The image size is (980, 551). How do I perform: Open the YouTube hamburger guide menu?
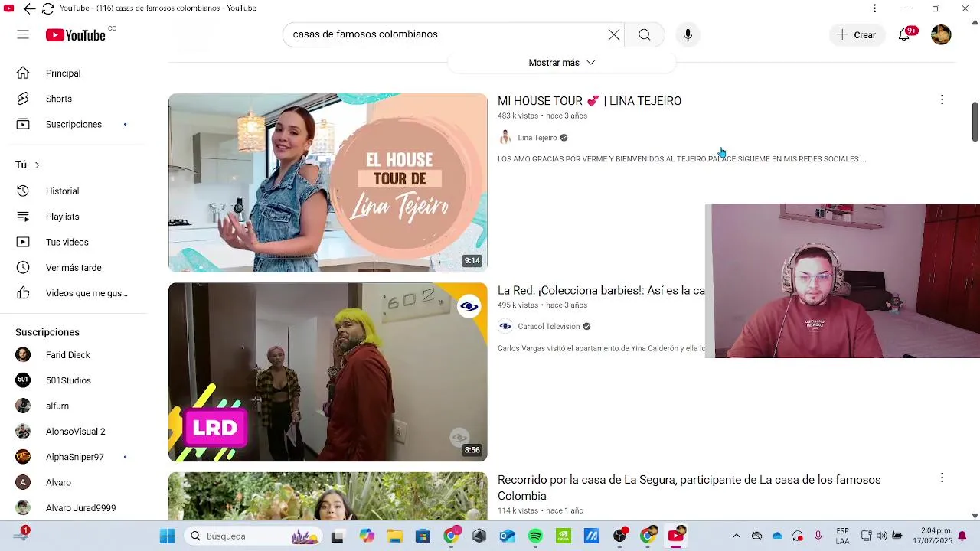[x=23, y=34]
